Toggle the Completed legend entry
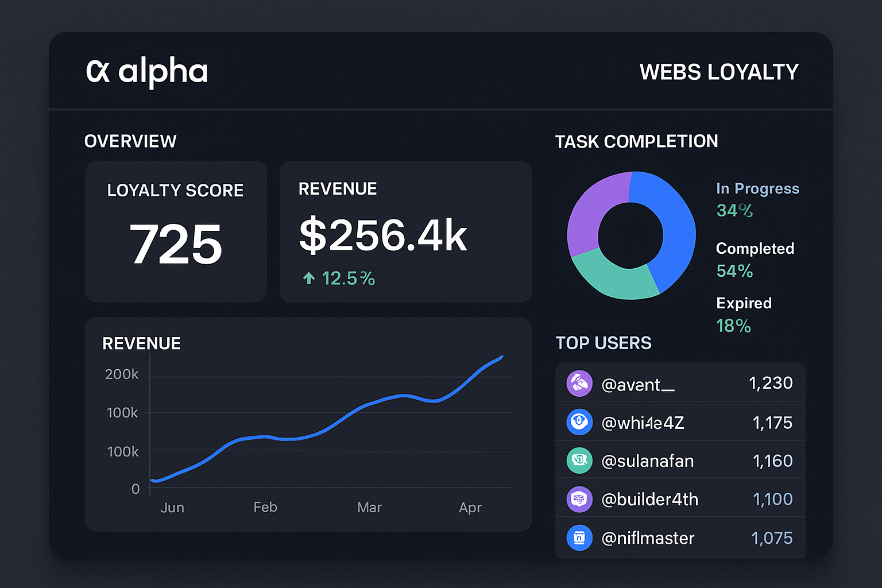This screenshot has height=588, width=882. (x=755, y=249)
